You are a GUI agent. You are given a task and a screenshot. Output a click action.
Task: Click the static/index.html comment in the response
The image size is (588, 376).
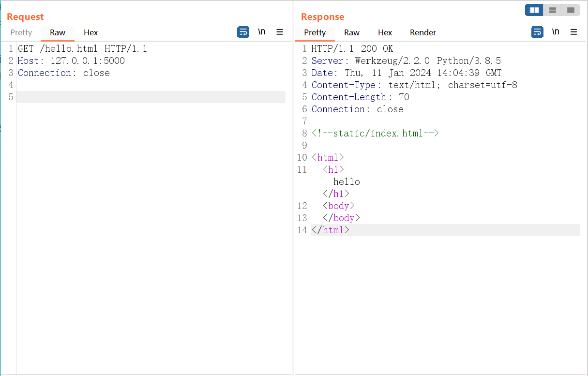pos(375,134)
